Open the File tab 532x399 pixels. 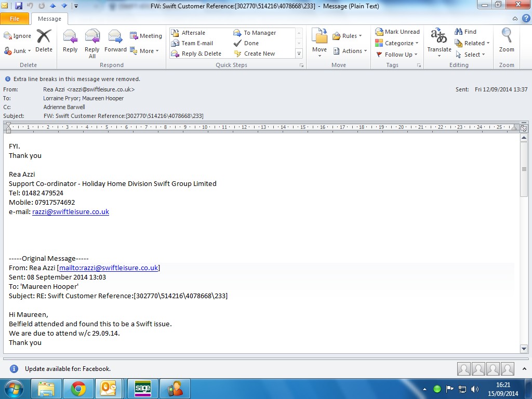[x=15, y=19]
